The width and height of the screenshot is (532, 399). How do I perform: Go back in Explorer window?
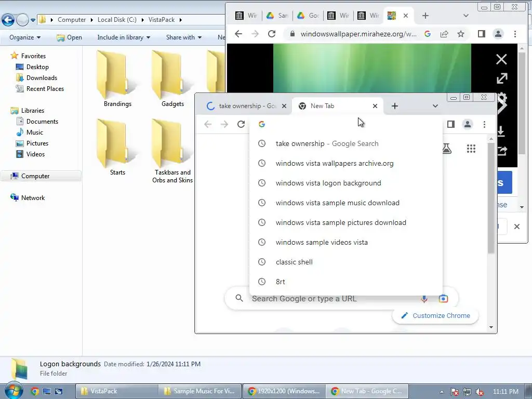pos(8,20)
